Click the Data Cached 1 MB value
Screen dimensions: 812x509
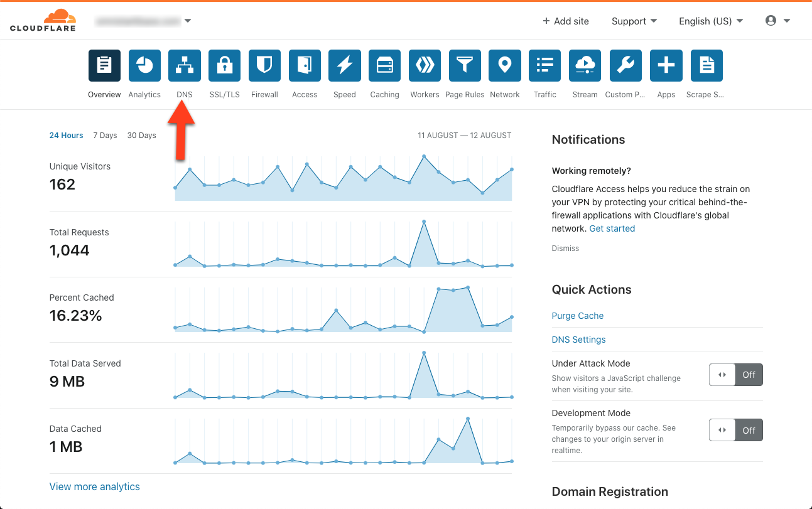(x=66, y=447)
